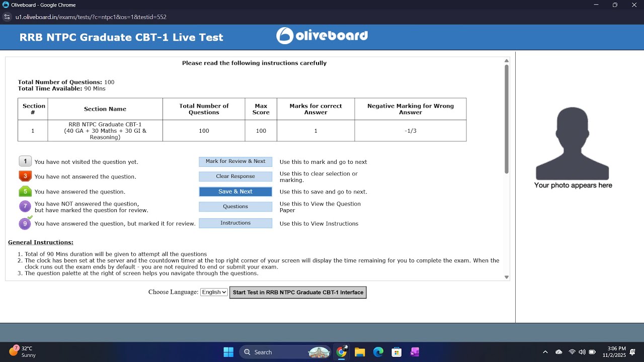The height and width of the screenshot is (362, 644).
Task: Click the Questions button
Action: pyautogui.click(x=235, y=207)
